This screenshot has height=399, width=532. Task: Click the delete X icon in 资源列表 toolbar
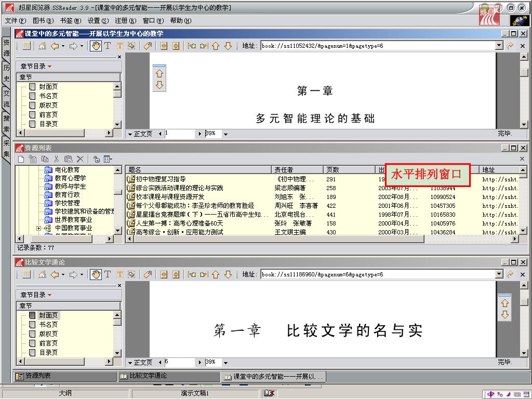click(x=80, y=159)
